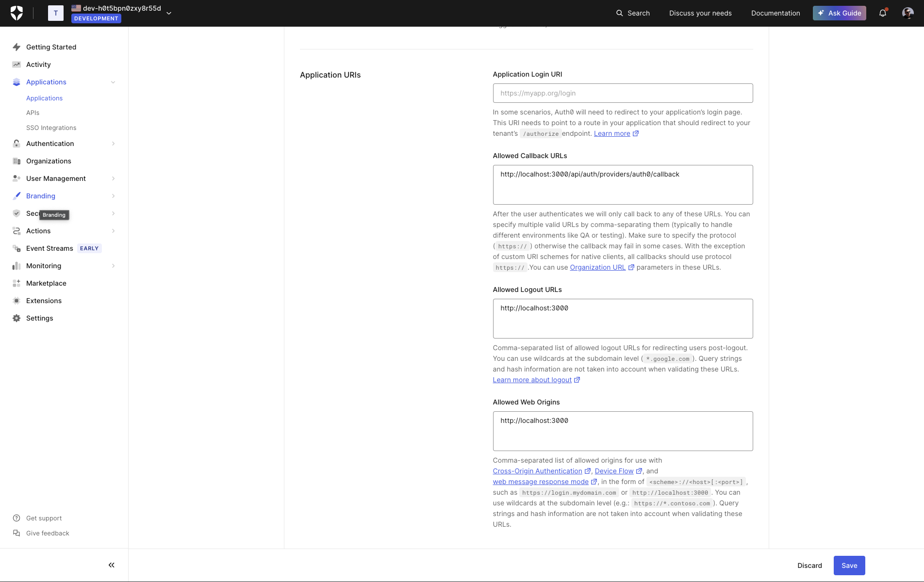The width and height of the screenshot is (924, 582).
Task: Click the Monitoring bar chart icon
Action: 16,266
